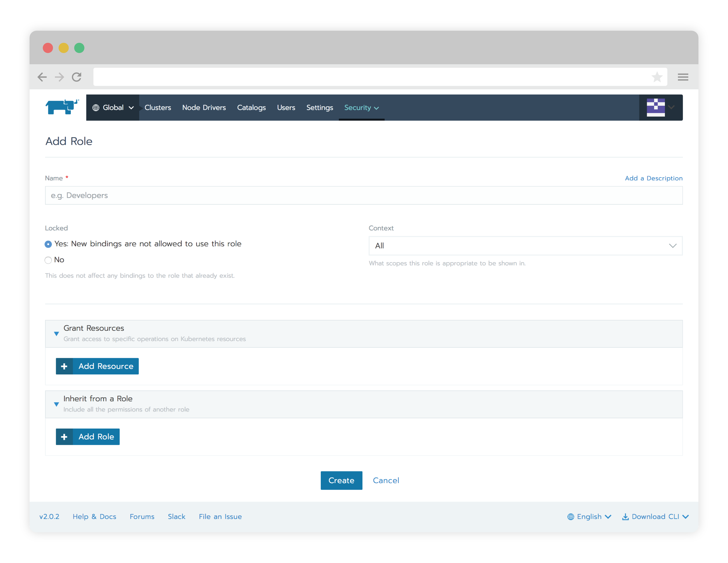
Task: Open the Context dropdown showing All
Action: (x=525, y=246)
